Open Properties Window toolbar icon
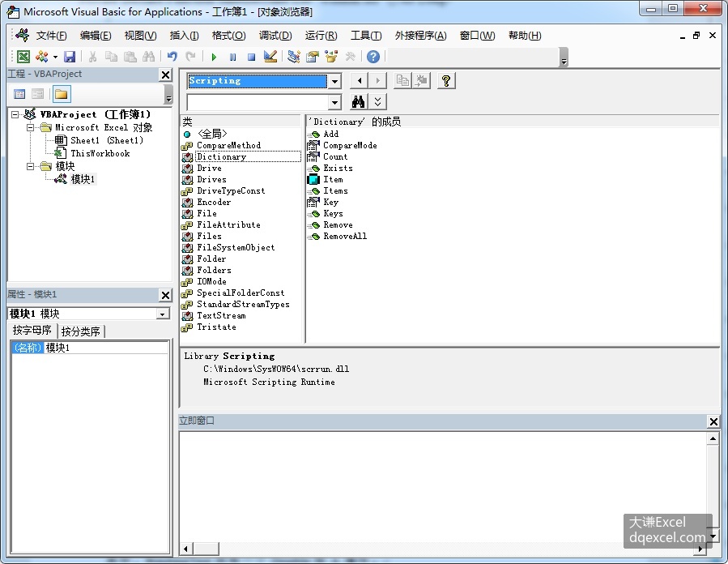This screenshot has width=728, height=564. pyautogui.click(x=313, y=57)
